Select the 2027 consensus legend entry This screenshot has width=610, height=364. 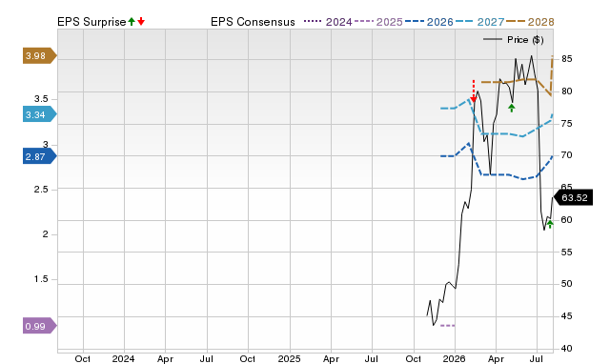[479, 22]
